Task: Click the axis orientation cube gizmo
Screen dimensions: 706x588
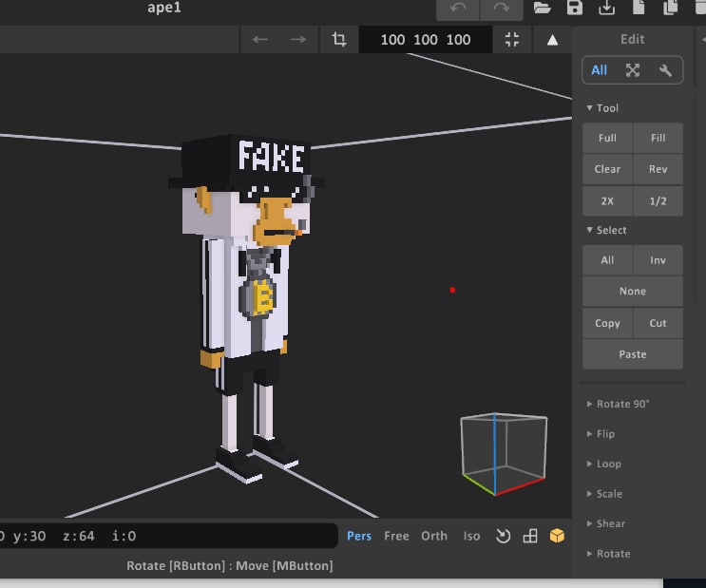Action: pos(504,454)
